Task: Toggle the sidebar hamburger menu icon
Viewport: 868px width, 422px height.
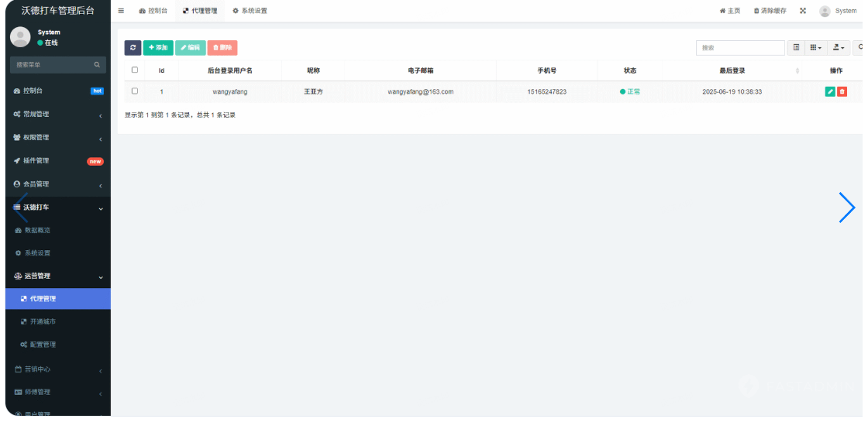Action: click(x=121, y=11)
